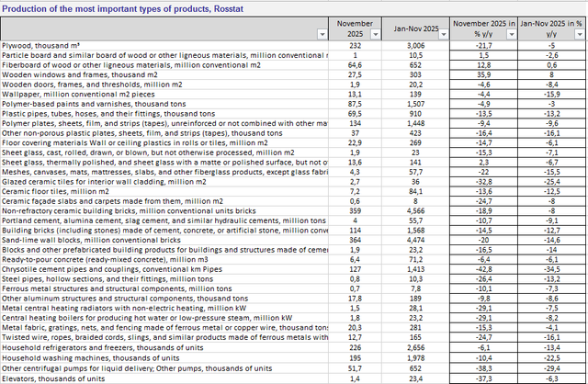
Task: Select Portland cement Jan-Nov value 55,7
Action: point(415,220)
